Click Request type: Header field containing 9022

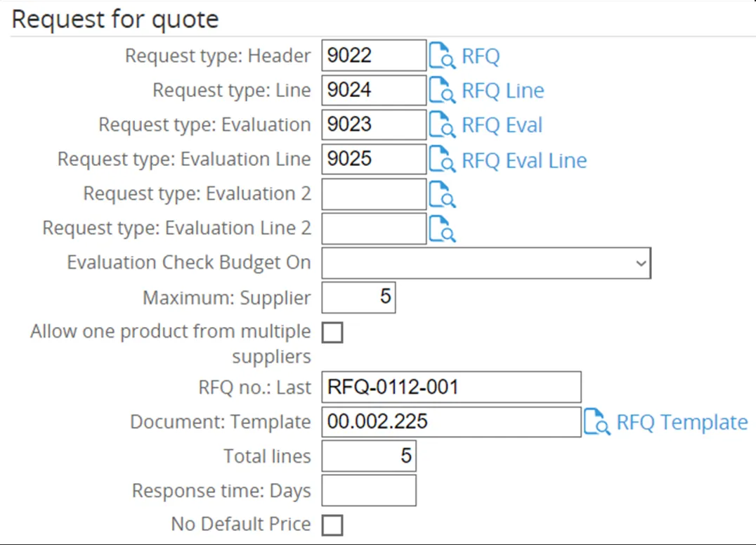374,56
